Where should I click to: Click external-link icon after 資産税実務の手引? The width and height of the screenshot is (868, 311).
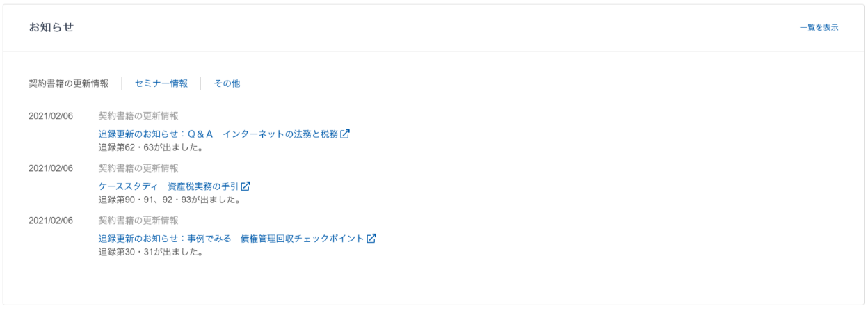coord(245,187)
